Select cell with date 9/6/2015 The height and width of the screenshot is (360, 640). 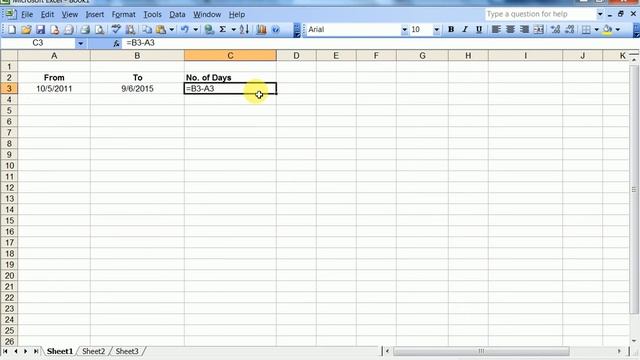click(x=137, y=89)
